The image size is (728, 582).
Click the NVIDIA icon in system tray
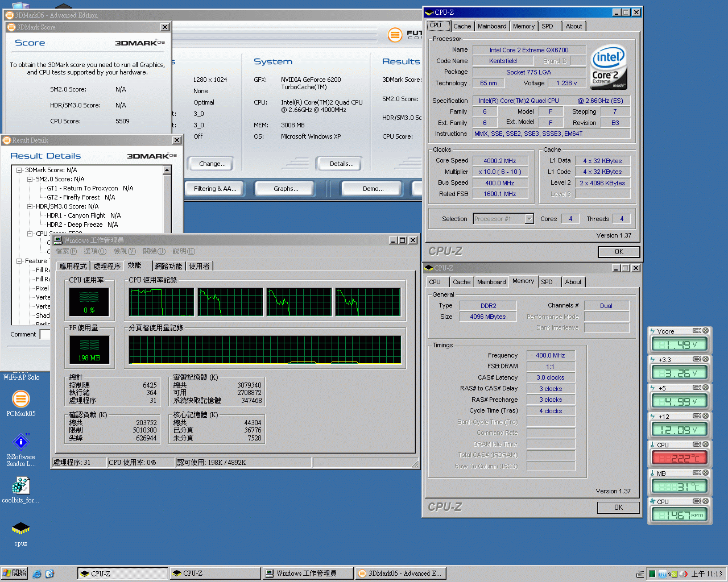(673, 574)
